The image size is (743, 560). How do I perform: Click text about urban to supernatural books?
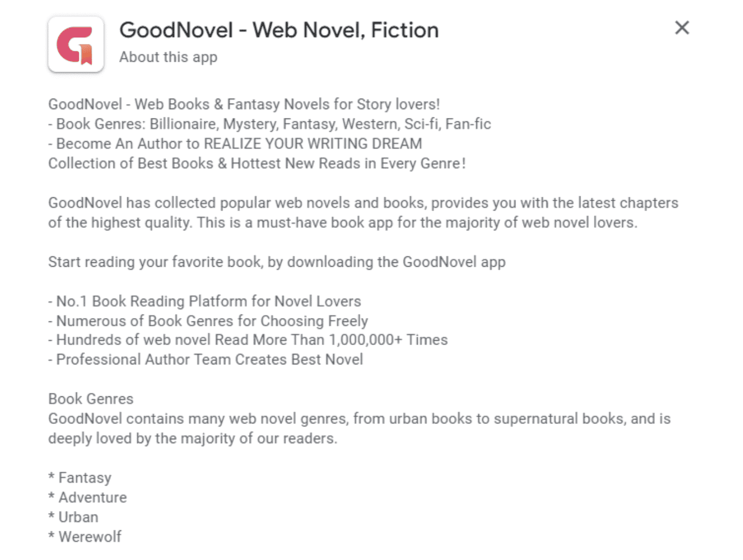click(x=359, y=429)
